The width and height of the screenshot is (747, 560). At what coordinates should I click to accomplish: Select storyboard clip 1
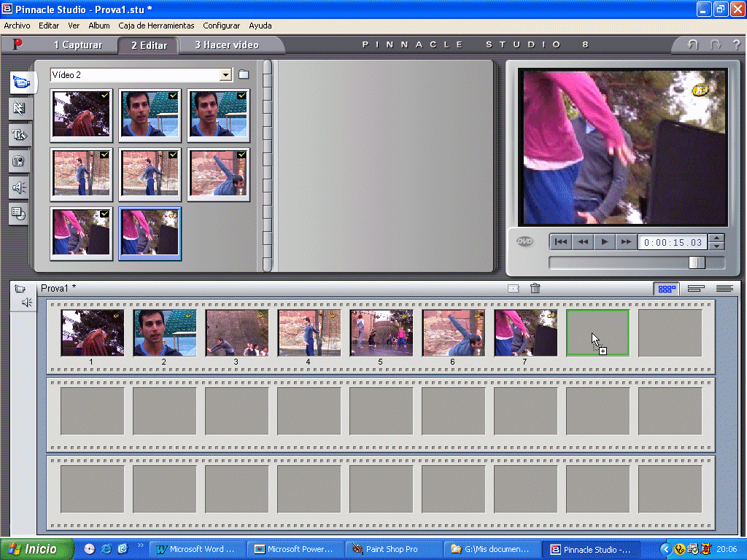(x=93, y=332)
